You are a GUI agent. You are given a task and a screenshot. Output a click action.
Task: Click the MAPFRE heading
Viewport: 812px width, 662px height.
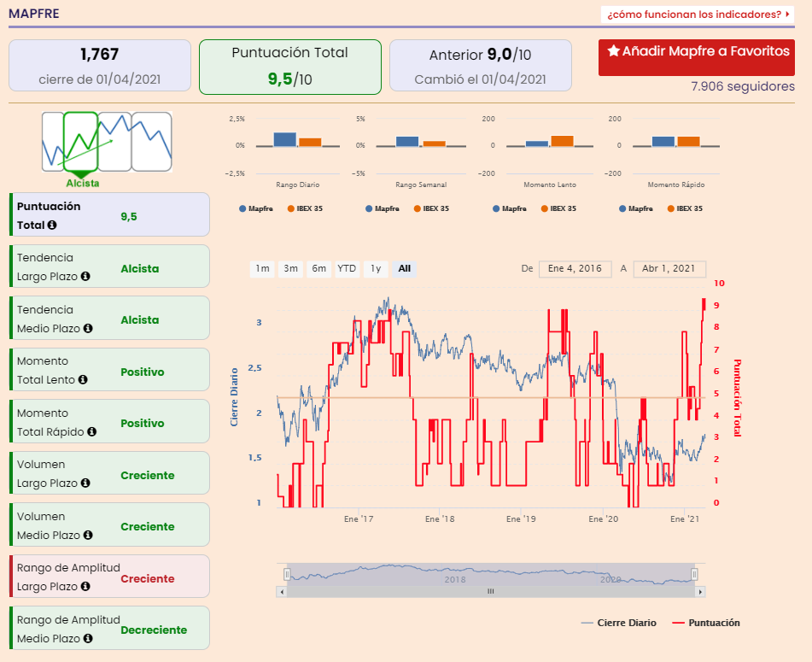(34, 14)
